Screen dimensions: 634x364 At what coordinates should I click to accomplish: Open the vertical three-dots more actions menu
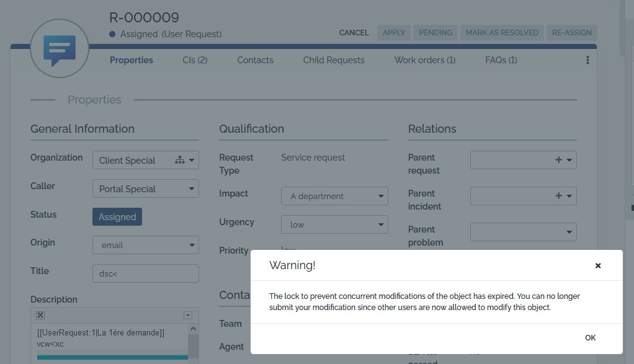point(587,60)
